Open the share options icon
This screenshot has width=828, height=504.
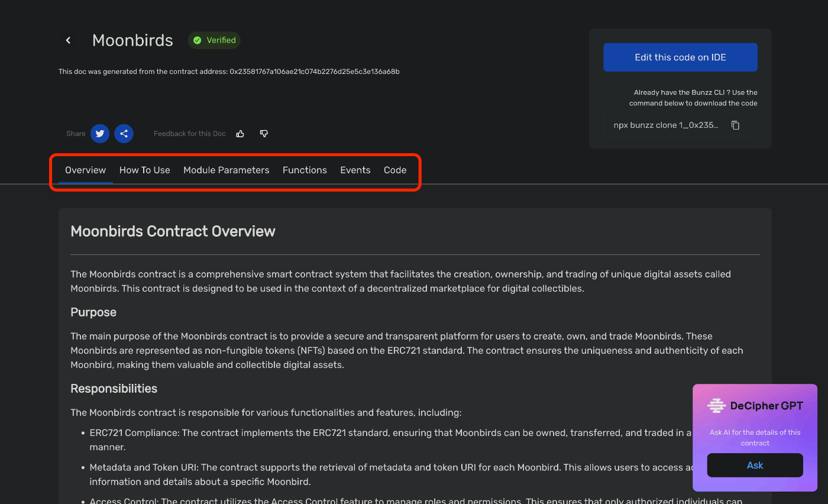124,134
